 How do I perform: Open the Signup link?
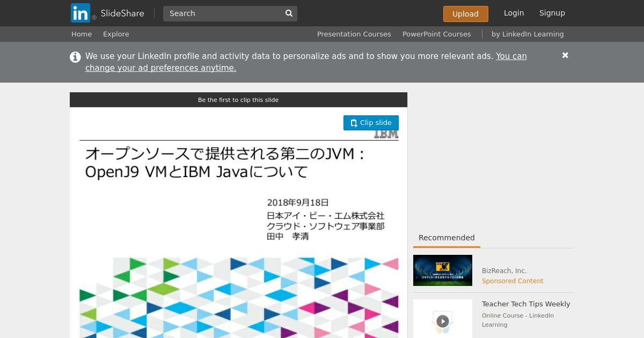552,13
